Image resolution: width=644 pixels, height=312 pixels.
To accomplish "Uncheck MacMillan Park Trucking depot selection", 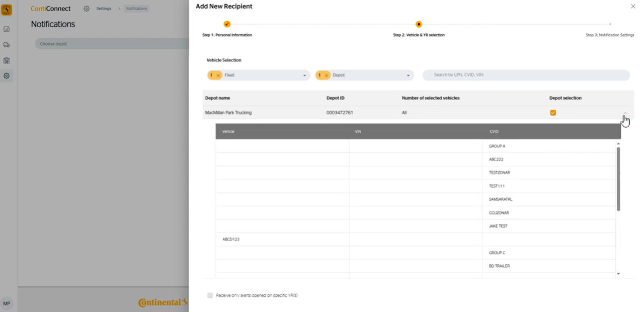I will click(553, 113).
